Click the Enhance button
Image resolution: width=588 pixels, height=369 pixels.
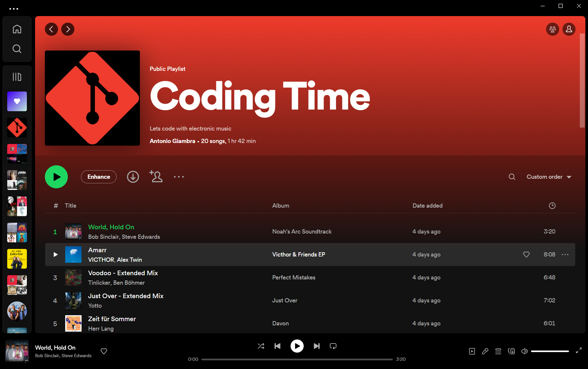[99, 177]
